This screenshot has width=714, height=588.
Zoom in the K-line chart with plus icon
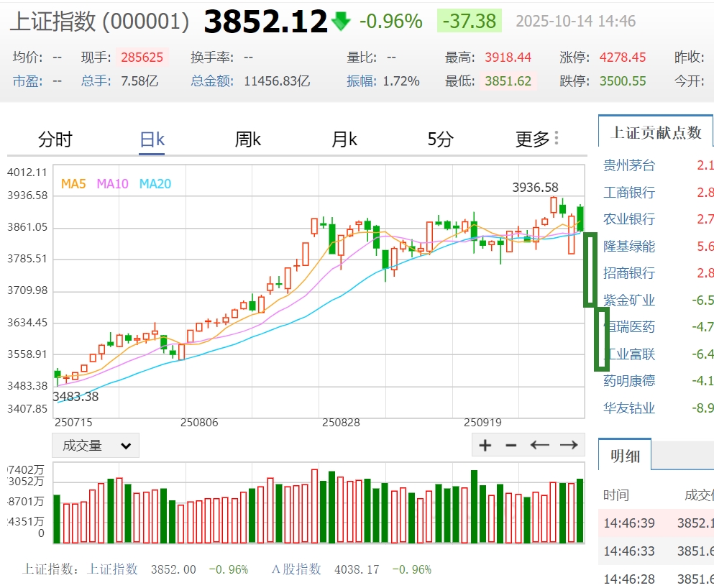pos(485,445)
